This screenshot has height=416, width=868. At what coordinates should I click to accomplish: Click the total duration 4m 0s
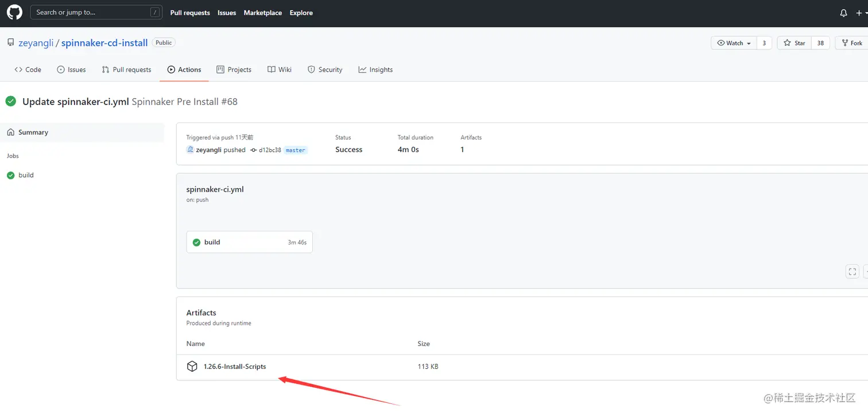408,150
